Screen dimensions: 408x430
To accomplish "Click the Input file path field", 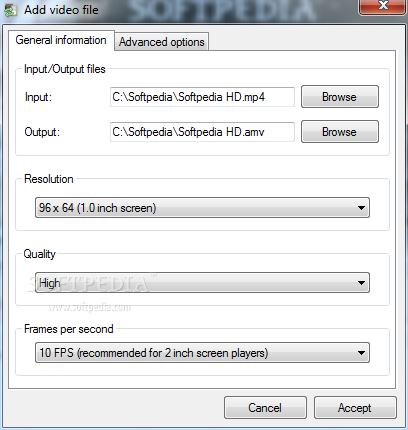I will point(202,97).
